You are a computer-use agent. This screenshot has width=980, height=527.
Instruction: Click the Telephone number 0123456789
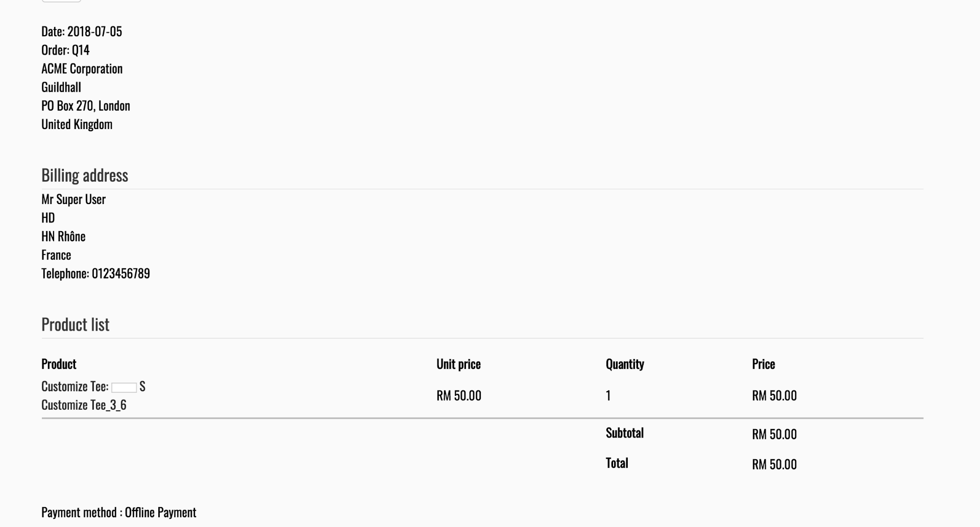[x=120, y=273]
